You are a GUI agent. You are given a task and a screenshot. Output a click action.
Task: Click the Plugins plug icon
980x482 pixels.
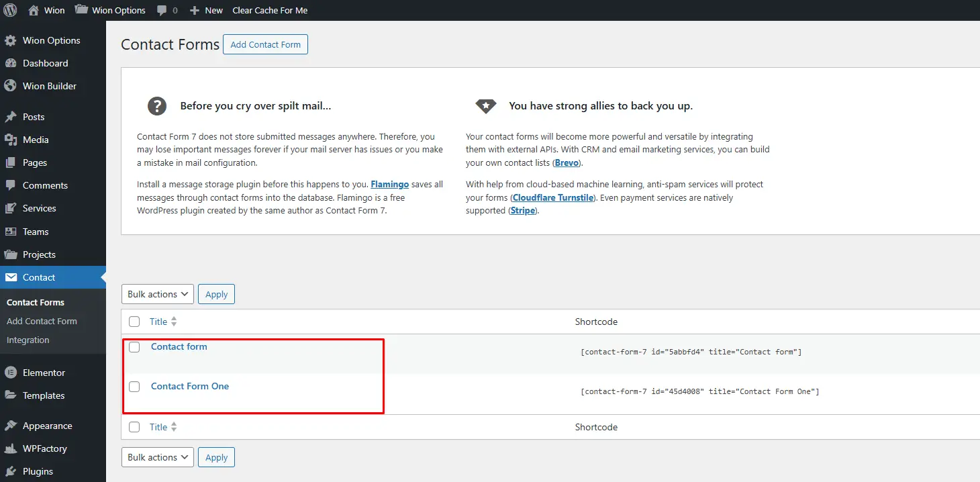[x=10, y=471]
